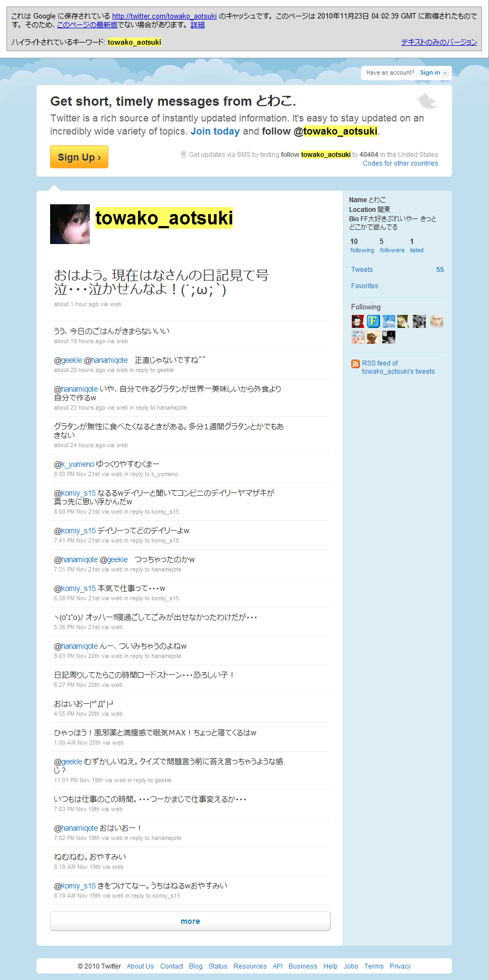
Task: Open the pastel anime illustration avatar in Following
Action: [358, 337]
